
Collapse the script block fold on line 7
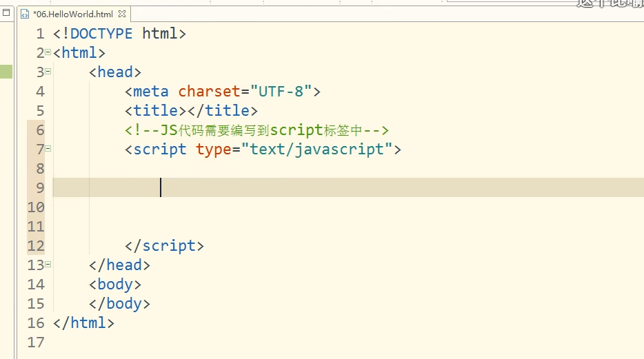pyautogui.click(x=48, y=149)
